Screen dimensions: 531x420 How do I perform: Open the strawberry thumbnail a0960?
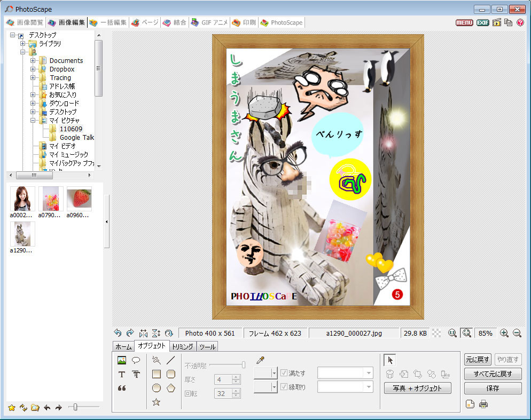pos(79,199)
